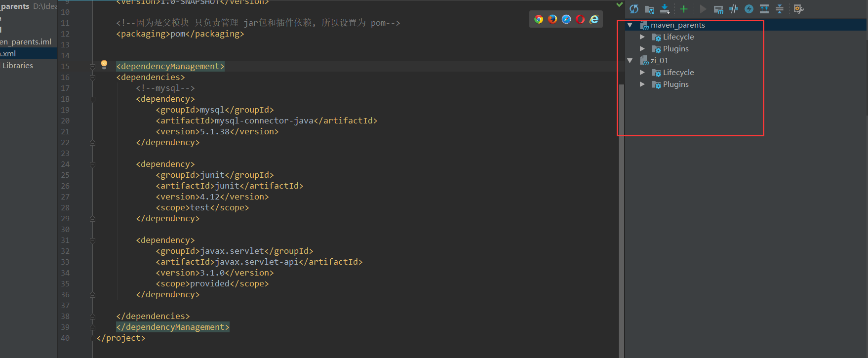This screenshot has height=358, width=868.
Task: Click fold end marker at line 39
Action: click(92, 327)
